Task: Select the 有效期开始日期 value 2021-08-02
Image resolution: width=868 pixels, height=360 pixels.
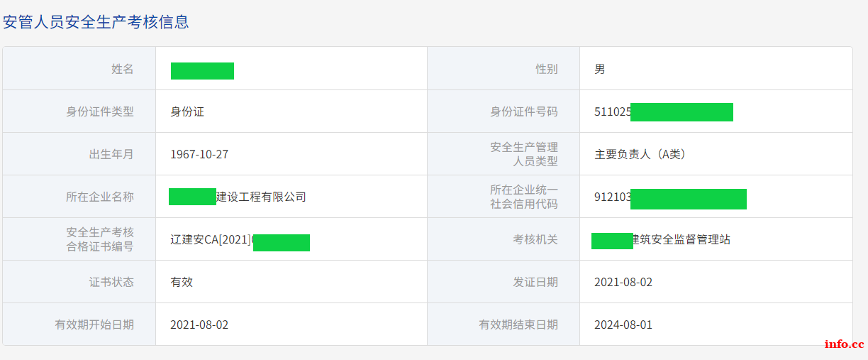Action: pos(199,324)
